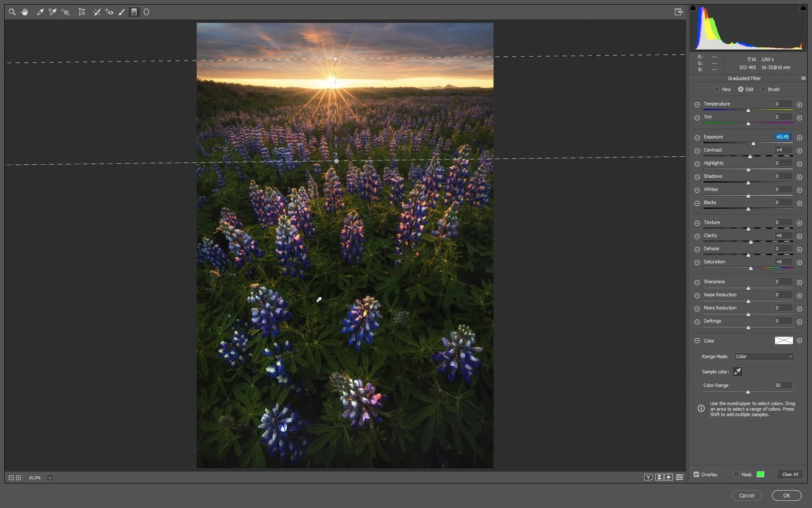Screen dimensions: 812x508
Task: Enable the Mask checkbox
Action: tap(737, 474)
